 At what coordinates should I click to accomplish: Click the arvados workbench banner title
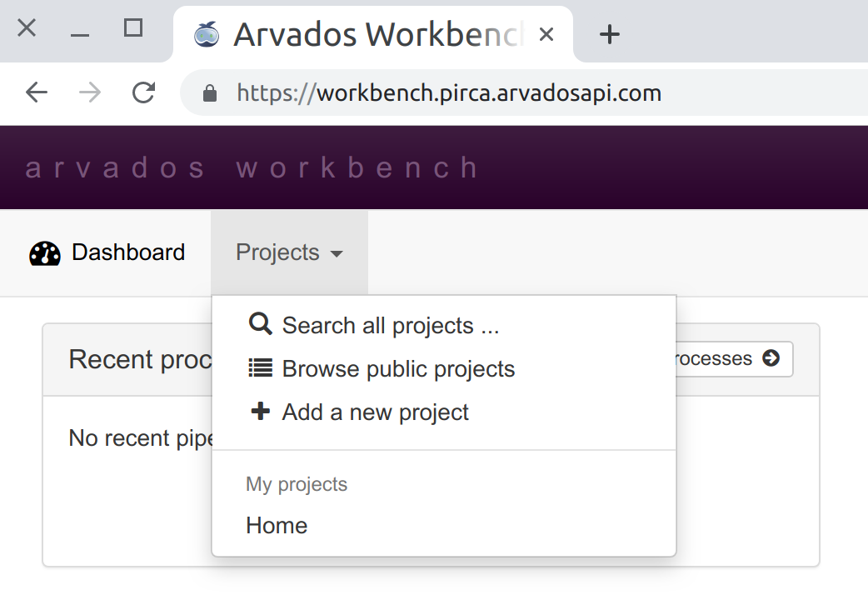[252, 167]
